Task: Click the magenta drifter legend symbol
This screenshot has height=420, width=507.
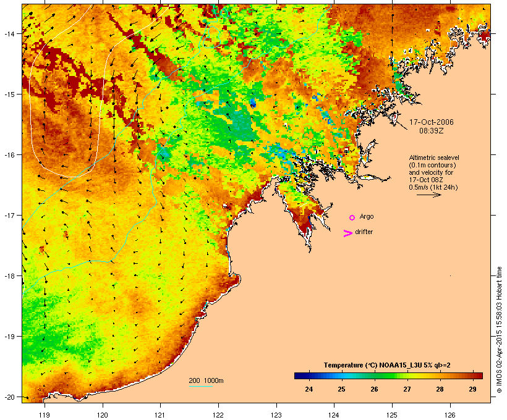Action: (347, 233)
